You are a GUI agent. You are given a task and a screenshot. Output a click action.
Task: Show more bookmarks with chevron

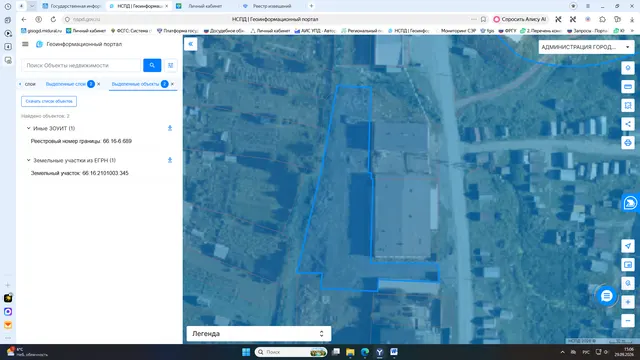click(633, 31)
